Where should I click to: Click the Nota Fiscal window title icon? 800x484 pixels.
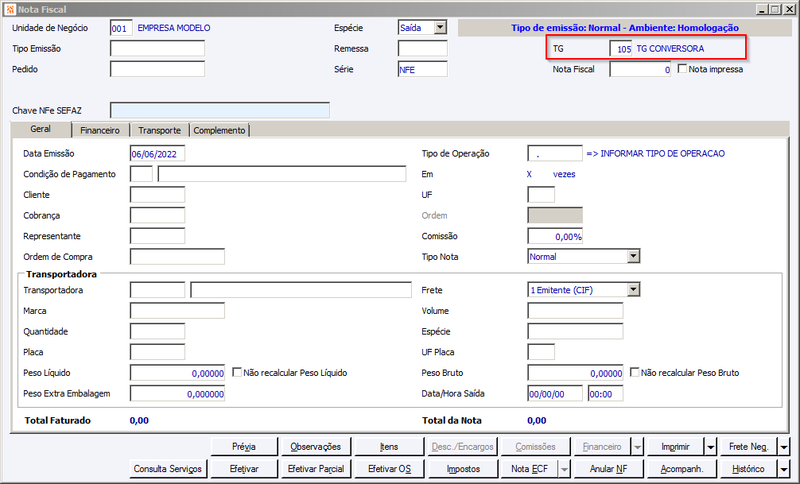(10, 9)
